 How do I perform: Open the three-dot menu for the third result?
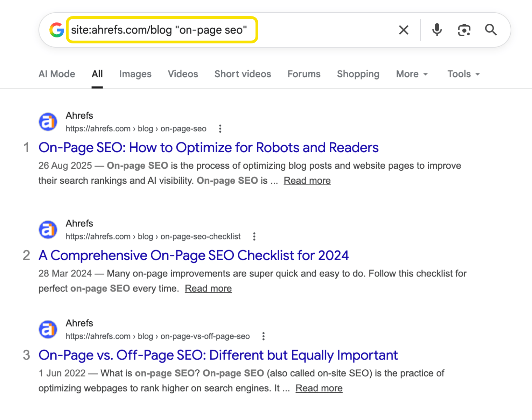(x=263, y=336)
